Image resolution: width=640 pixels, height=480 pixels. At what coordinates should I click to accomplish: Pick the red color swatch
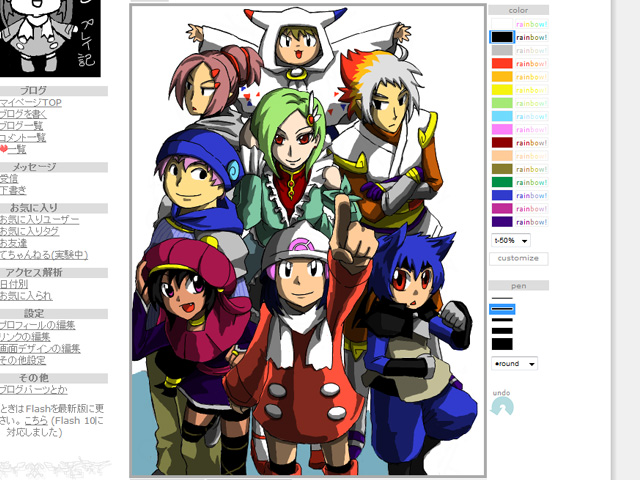(x=502, y=63)
